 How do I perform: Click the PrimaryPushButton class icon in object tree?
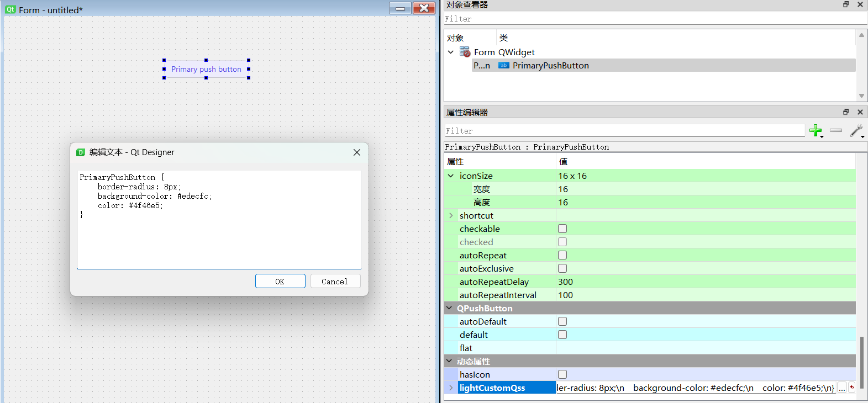[x=503, y=66]
